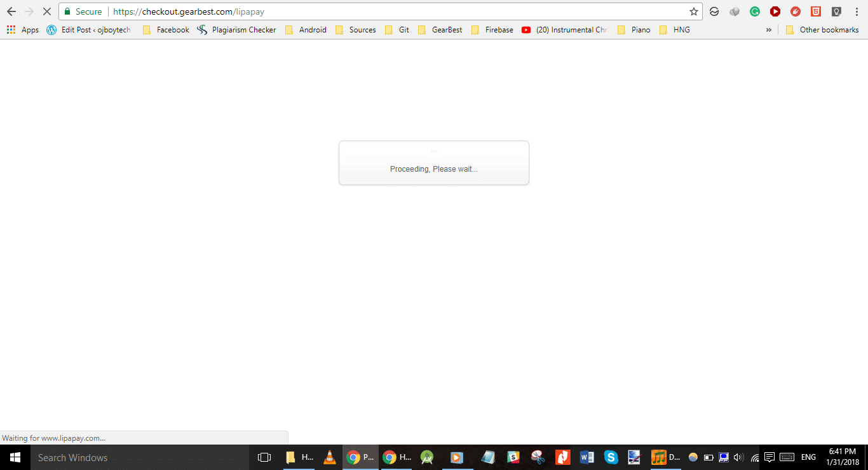Click the lightbulb extension icon
Viewport: 868px width, 470px height.
(836, 11)
